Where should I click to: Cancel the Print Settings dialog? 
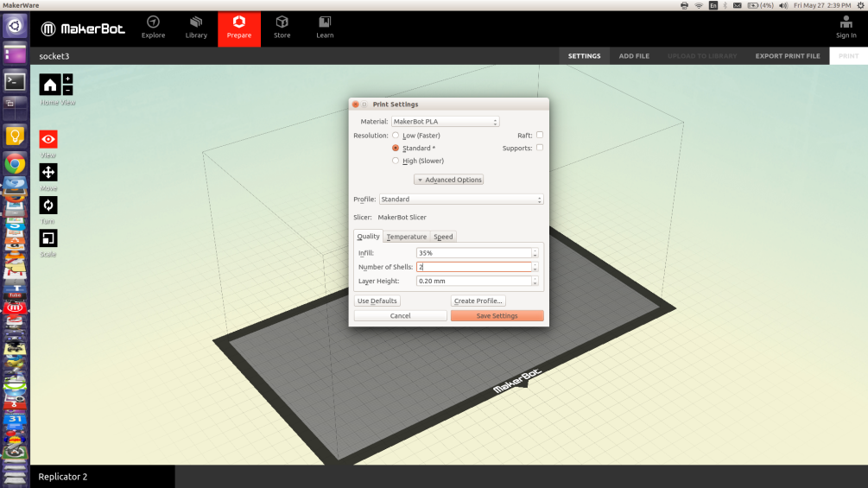400,316
